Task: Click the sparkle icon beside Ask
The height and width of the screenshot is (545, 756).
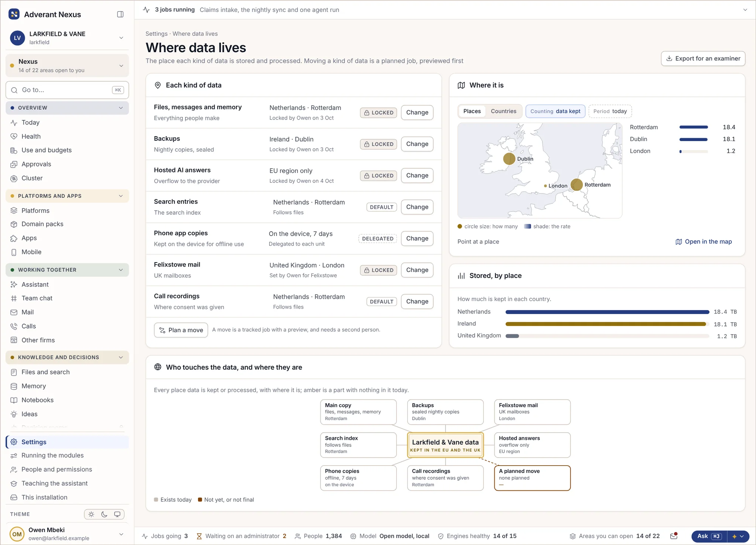Action: pos(734,536)
